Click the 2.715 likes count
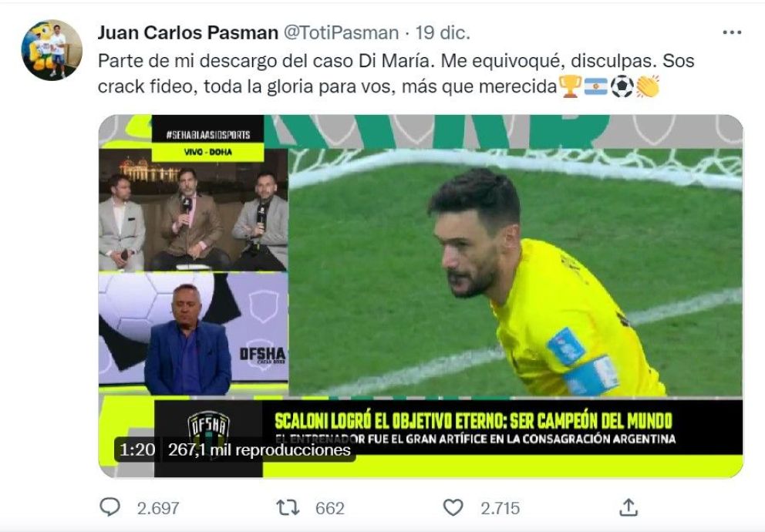The height and width of the screenshot is (532, 765). [x=500, y=509]
